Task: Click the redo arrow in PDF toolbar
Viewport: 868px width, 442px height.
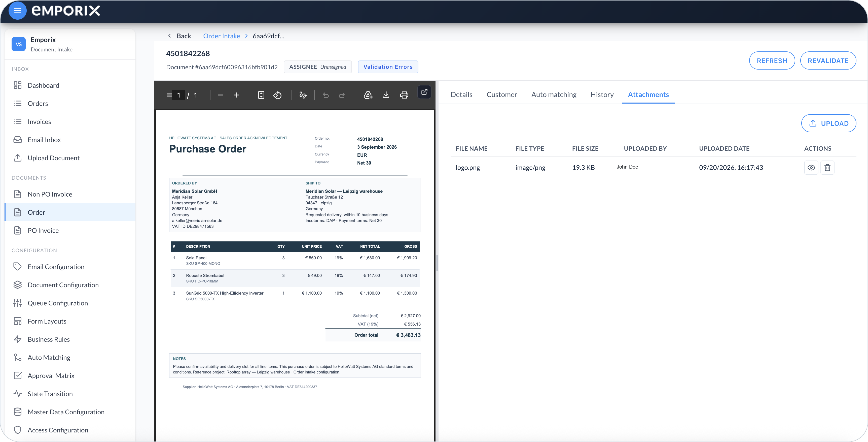Action: (x=342, y=96)
